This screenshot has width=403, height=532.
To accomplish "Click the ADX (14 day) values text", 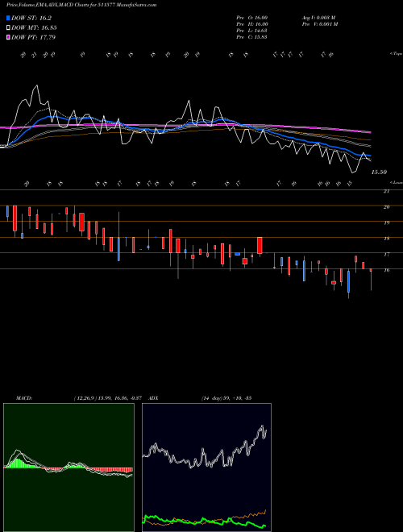I will click(x=226, y=398).
